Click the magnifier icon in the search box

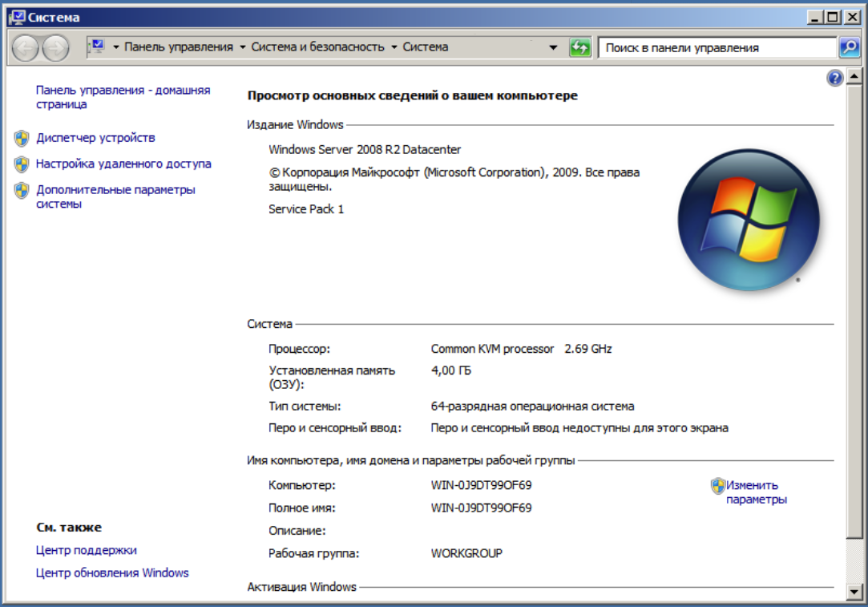[x=850, y=48]
